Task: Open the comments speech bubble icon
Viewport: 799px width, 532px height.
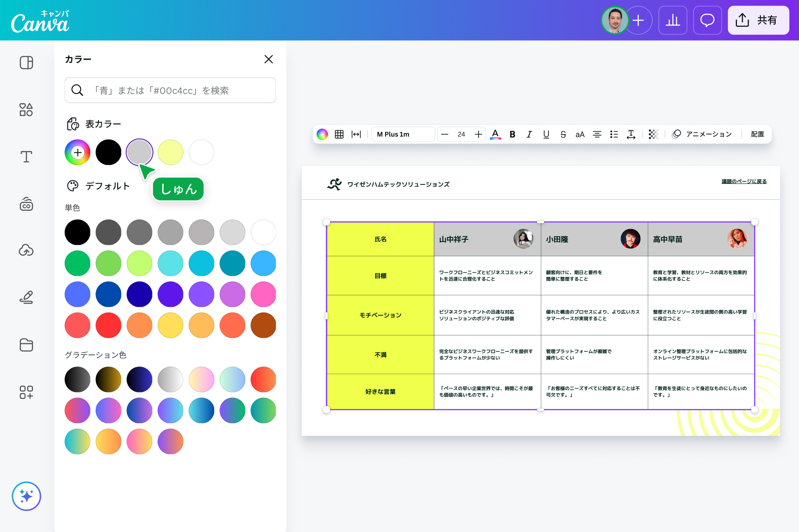Action: (707, 20)
